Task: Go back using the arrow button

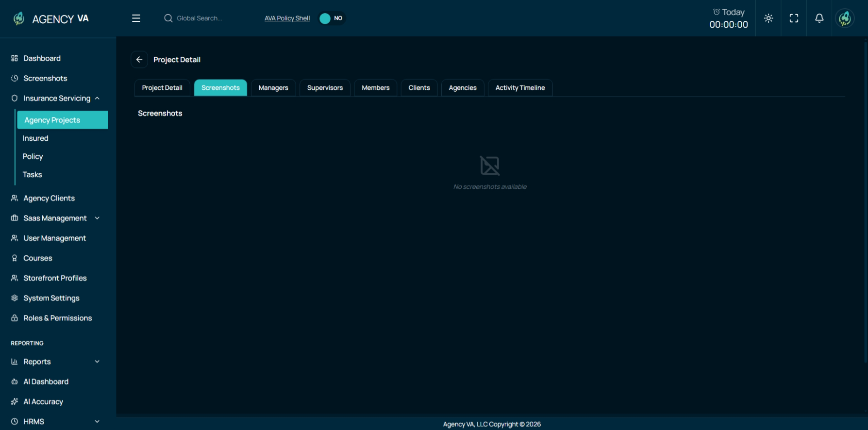Action: pyautogui.click(x=139, y=60)
